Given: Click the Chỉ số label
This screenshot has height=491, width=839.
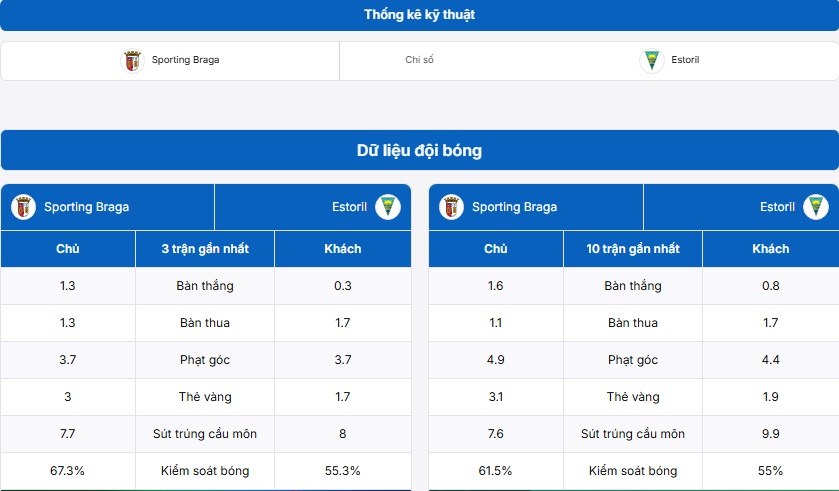Looking at the screenshot, I should click(419, 60).
